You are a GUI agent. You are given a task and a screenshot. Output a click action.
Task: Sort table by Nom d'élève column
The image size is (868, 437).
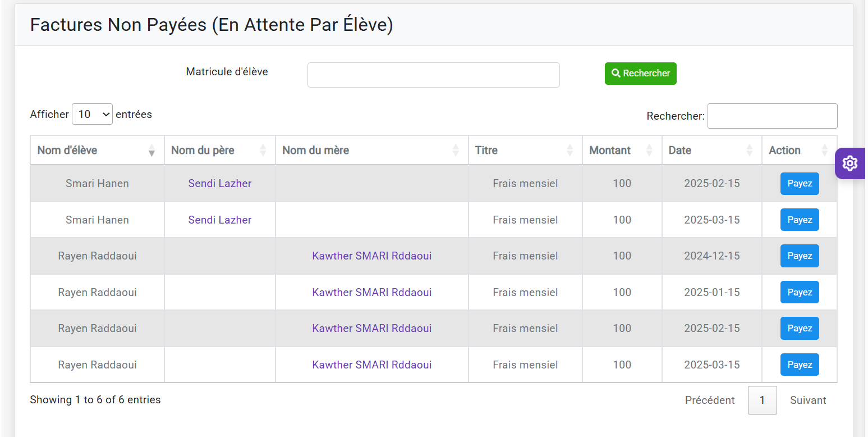151,151
